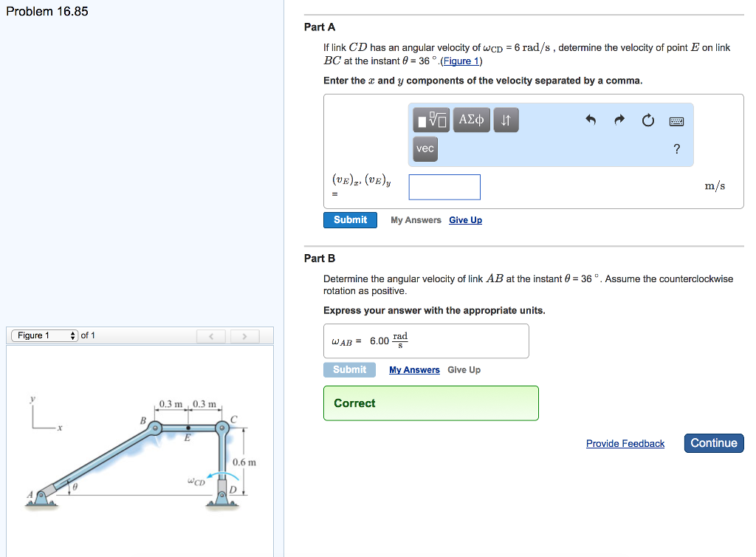
Task: Click the vec vector notation button
Action: (425, 148)
